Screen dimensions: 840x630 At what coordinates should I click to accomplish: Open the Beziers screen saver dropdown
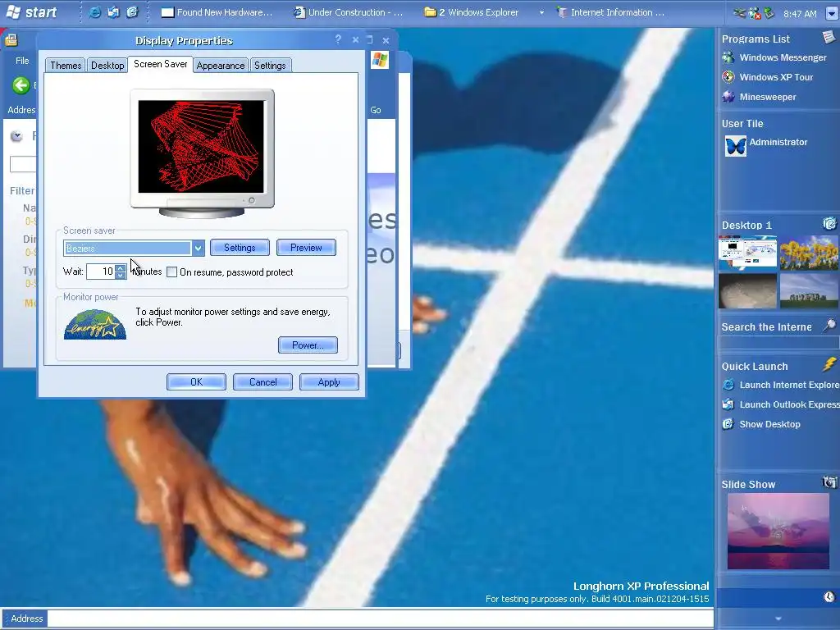(x=199, y=248)
